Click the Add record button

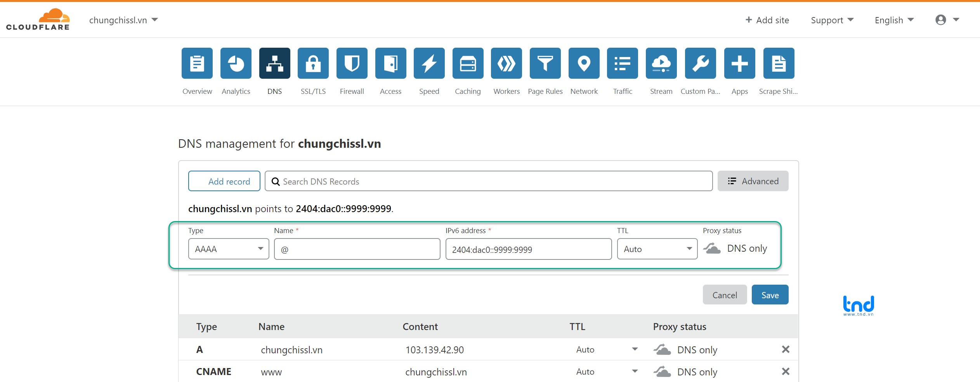tap(224, 181)
